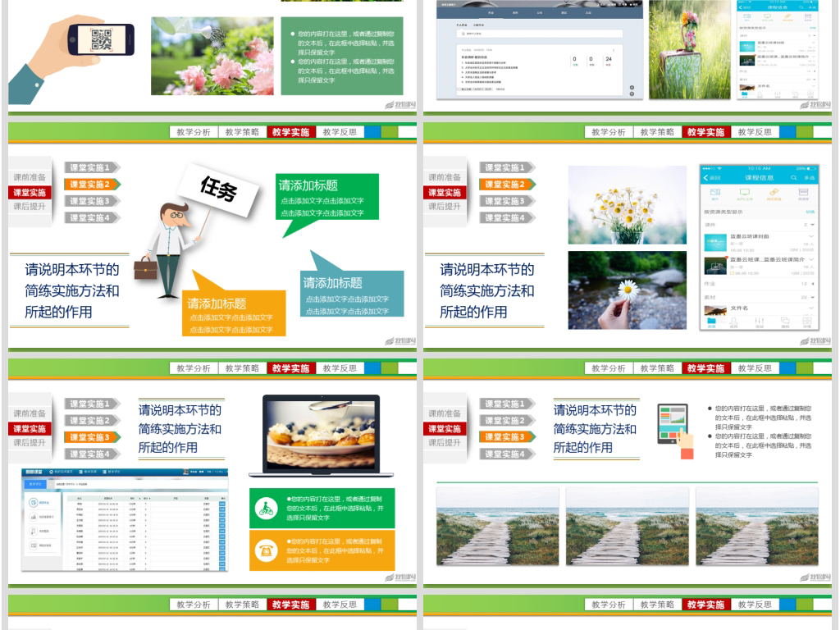The height and width of the screenshot is (630, 840).
Task: Tap back arrow in phone mockup beside daisies
Action: pyautogui.click(x=706, y=178)
